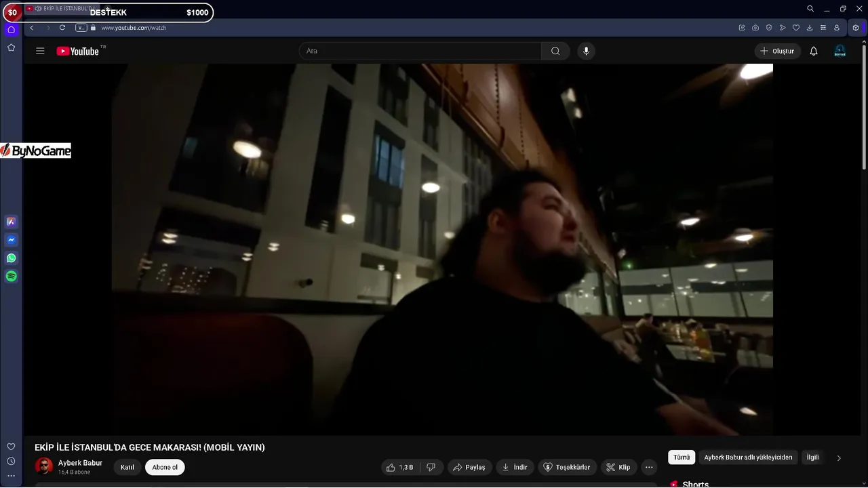The image size is (868, 488).
Task: Reload the page with refresh icon
Action: (62, 28)
